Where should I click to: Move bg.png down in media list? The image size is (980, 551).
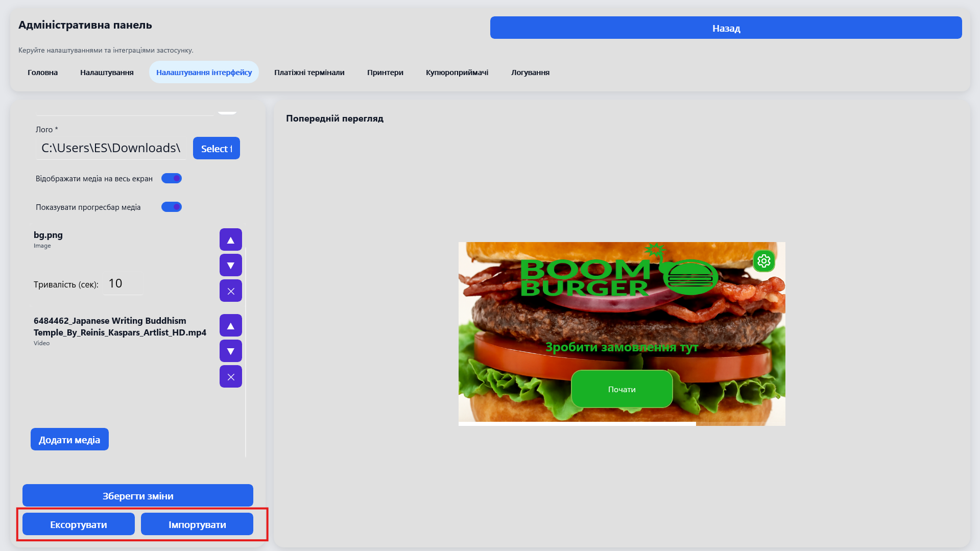(x=230, y=265)
